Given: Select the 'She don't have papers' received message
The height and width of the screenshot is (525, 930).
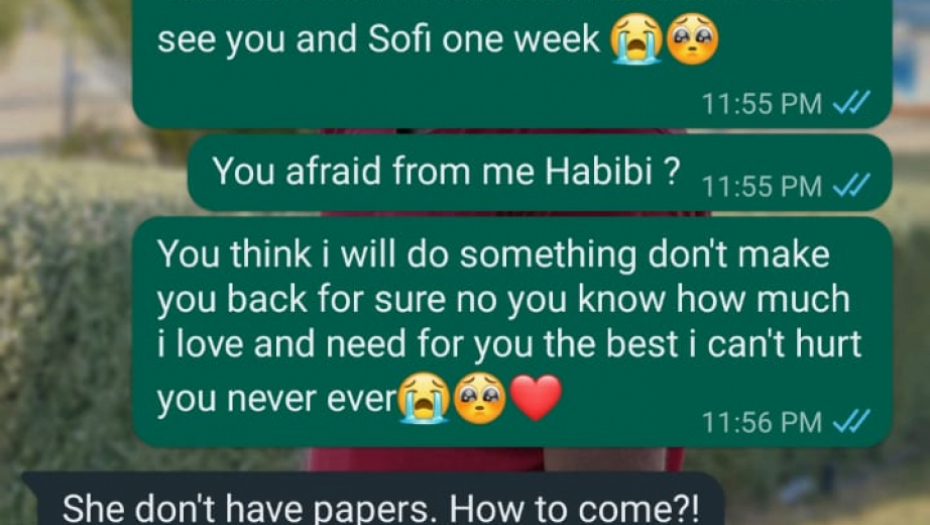Looking at the screenshot, I should pyautogui.click(x=374, y=499).
